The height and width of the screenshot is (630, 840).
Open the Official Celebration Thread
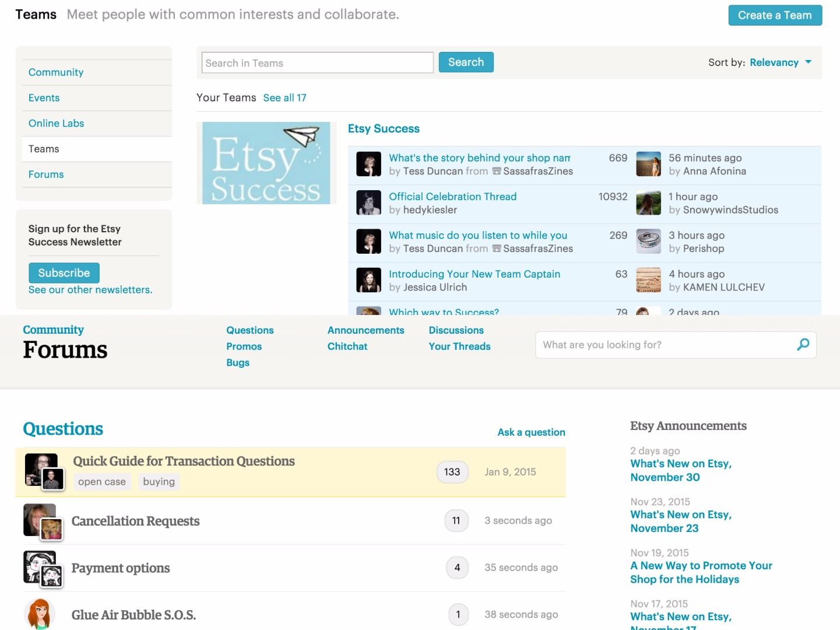coord(453,197)
